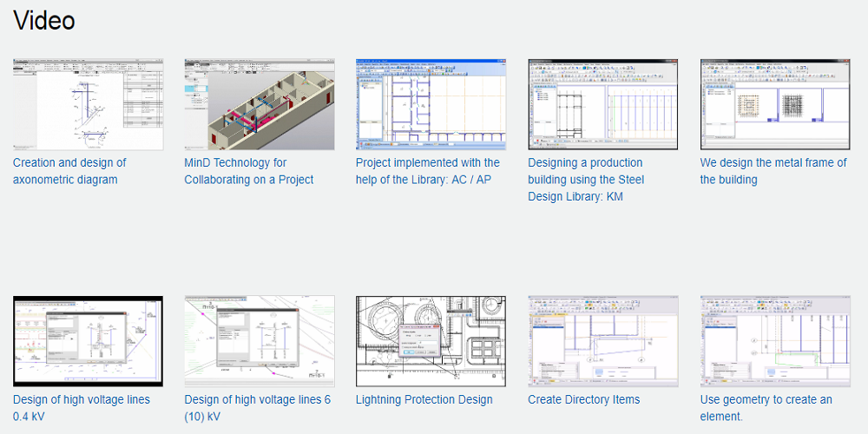
Task: Click the 'Create Directory Items' link
Action: 583,400
